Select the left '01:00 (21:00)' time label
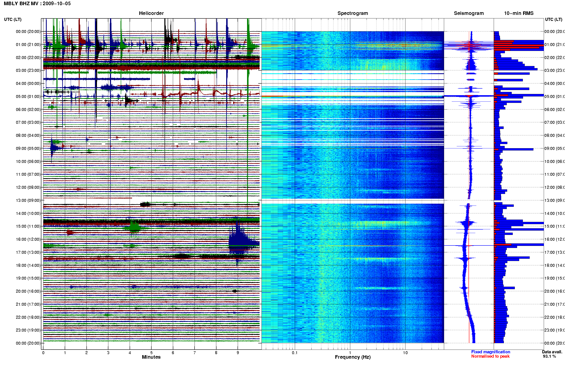Image resolution: width=588 pixels, height=368 pixels. pyautogui.click(x=28, y=44)
